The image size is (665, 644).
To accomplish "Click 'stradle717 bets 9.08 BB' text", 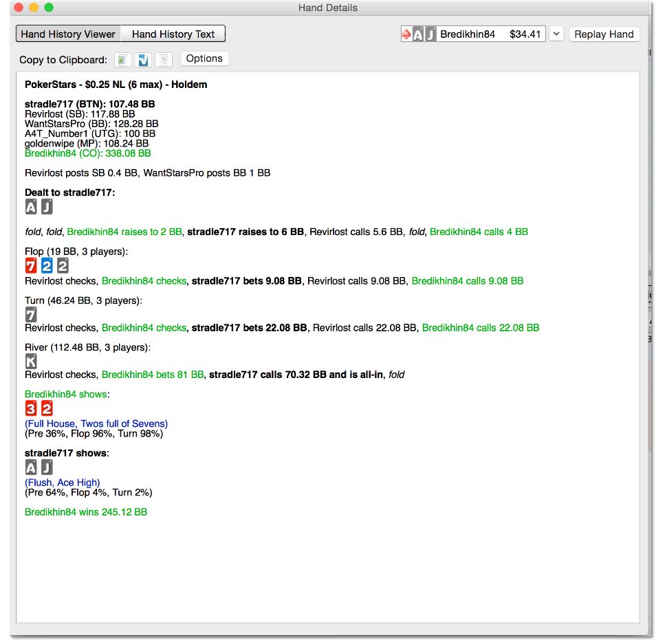I will click(246, 281).
